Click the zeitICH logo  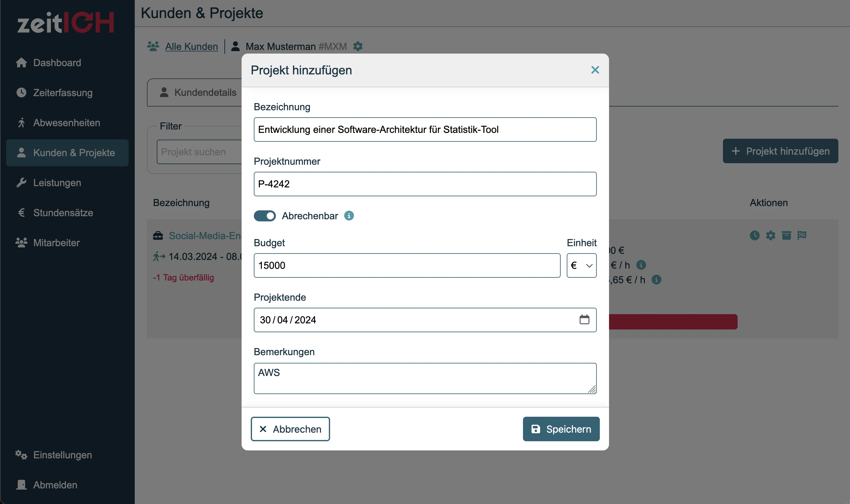point(66,22)
